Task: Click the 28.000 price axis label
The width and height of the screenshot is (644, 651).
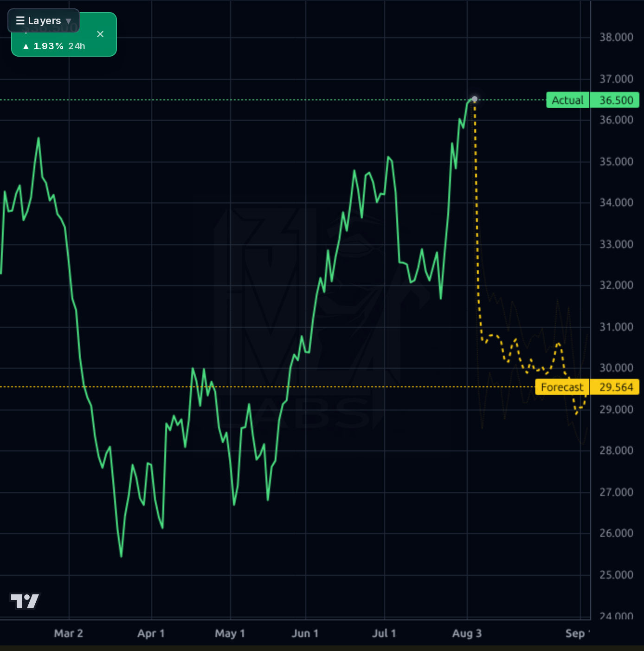Action: 616,450
